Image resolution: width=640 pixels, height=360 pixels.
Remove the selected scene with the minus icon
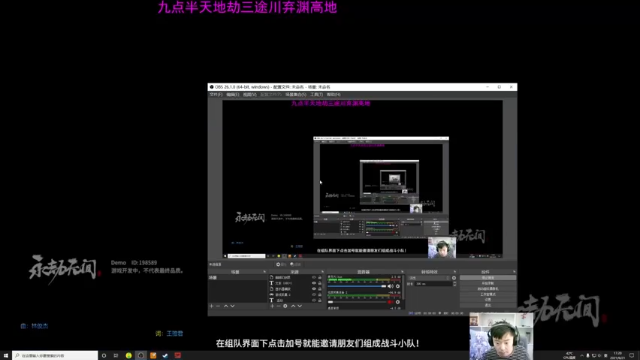click(218, 306)
